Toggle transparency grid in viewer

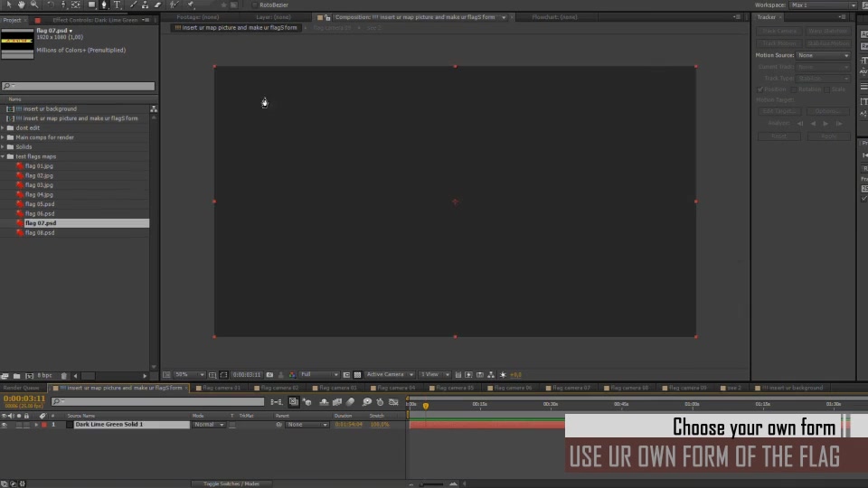[358, 374]
